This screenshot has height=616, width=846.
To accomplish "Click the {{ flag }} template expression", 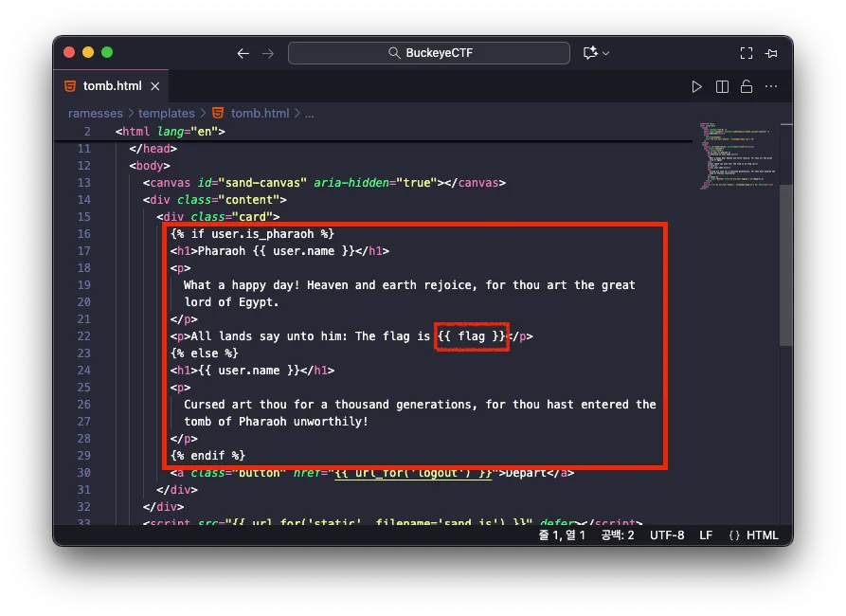I will [x=472, y=336].
